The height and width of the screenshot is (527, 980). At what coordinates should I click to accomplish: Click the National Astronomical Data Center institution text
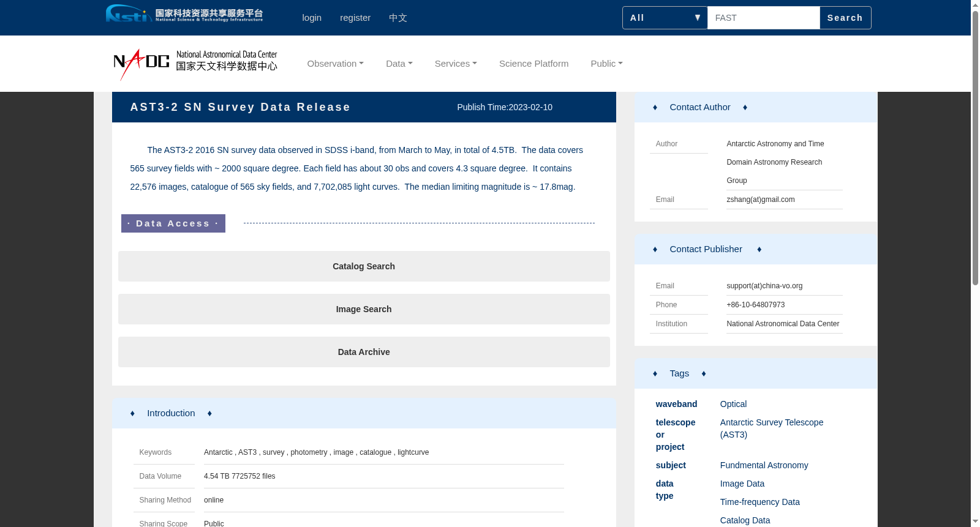pyautogui.click(x=783, y=324)
